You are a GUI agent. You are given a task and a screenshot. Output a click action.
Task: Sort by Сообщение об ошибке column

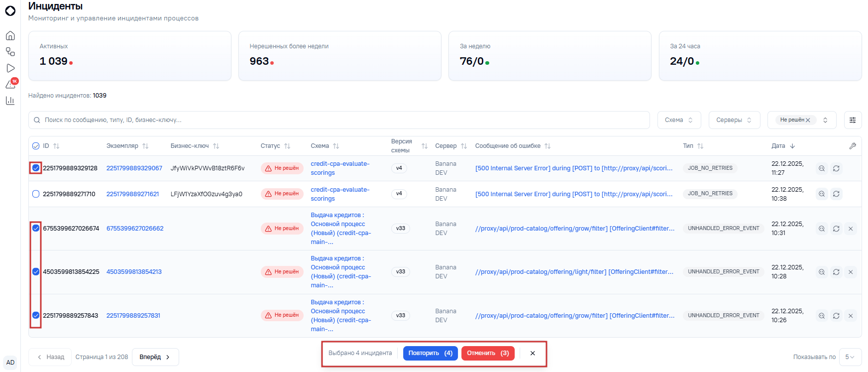[x=547, y=146]
